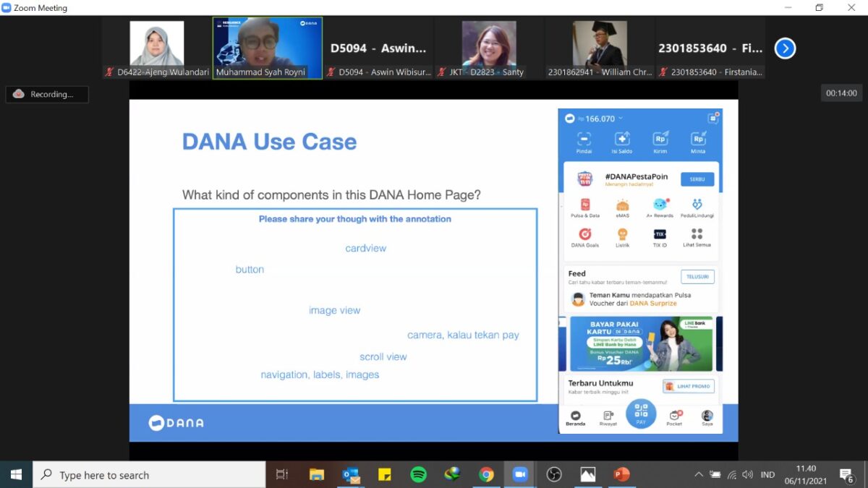This screenshot has width=868, height=488.
Task: Open Task View from the taskbar
Action: tap(282, 474)
